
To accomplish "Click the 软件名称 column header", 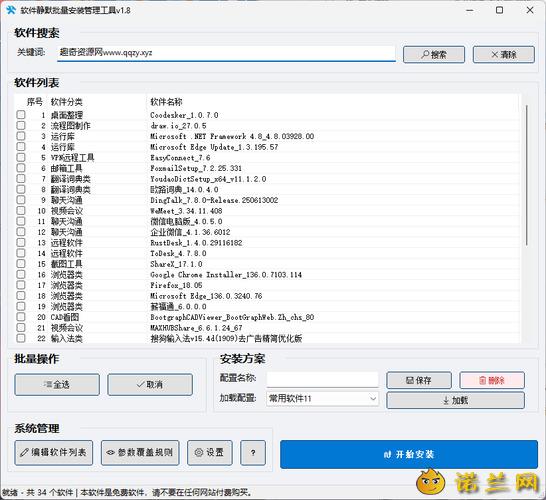I will coord(166,102).
